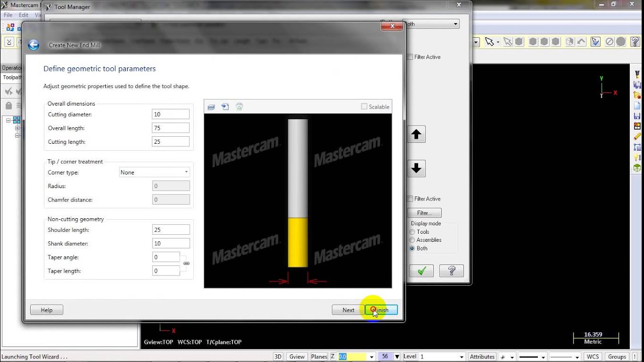644x362 pixels.
Task: Click the Shoulder length field
Action: pyautogui.click(x=171, y=230)
